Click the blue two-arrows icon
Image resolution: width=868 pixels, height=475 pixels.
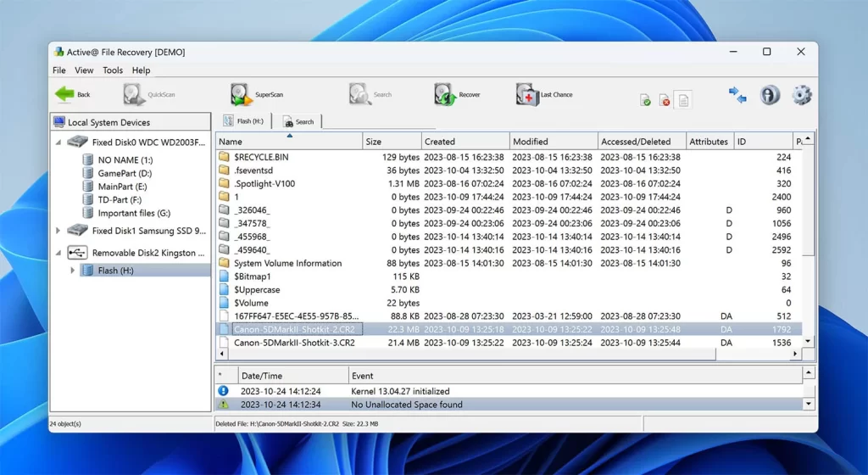(x=737, y=95)
